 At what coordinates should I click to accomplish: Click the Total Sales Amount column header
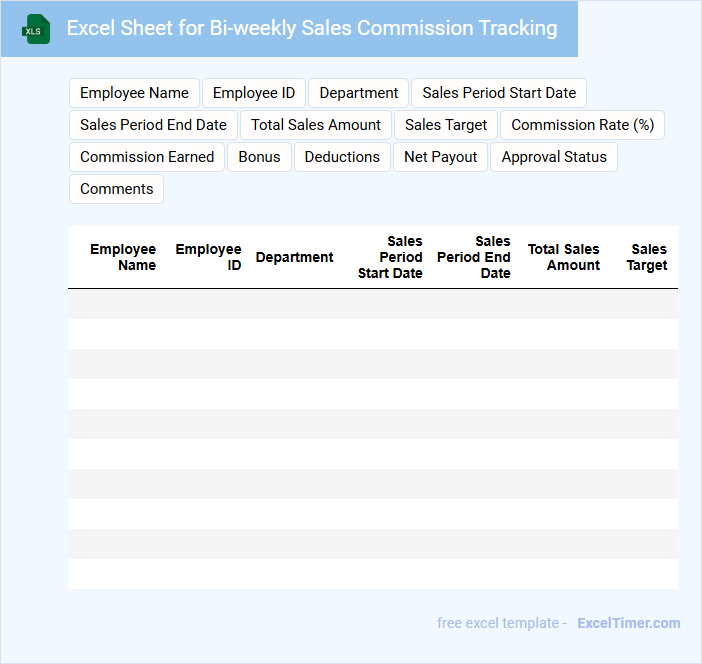coord(564,257)
